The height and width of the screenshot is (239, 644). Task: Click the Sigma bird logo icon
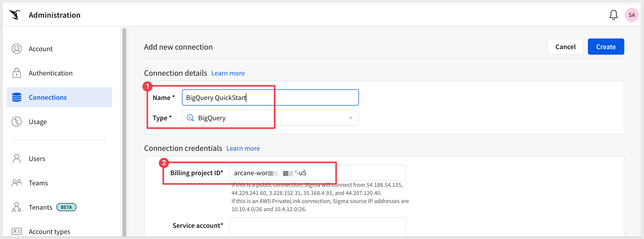[x=15, y=15]
